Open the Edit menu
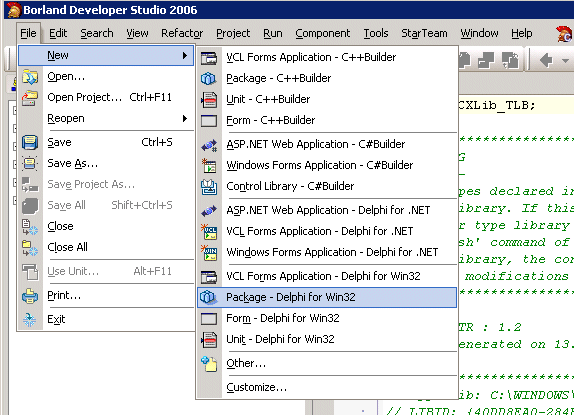This screenshot has height=415, width=574. [x=58, y=33]
